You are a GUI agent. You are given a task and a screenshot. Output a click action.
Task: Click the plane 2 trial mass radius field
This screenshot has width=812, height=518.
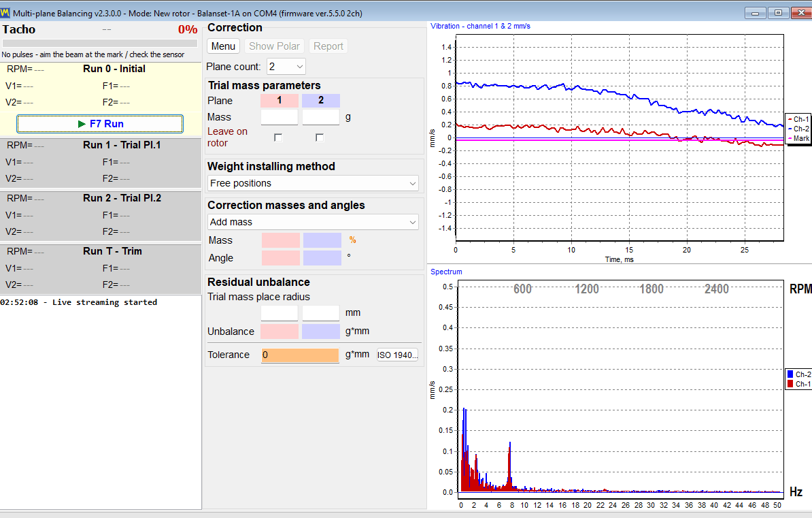tap(320, 312)
